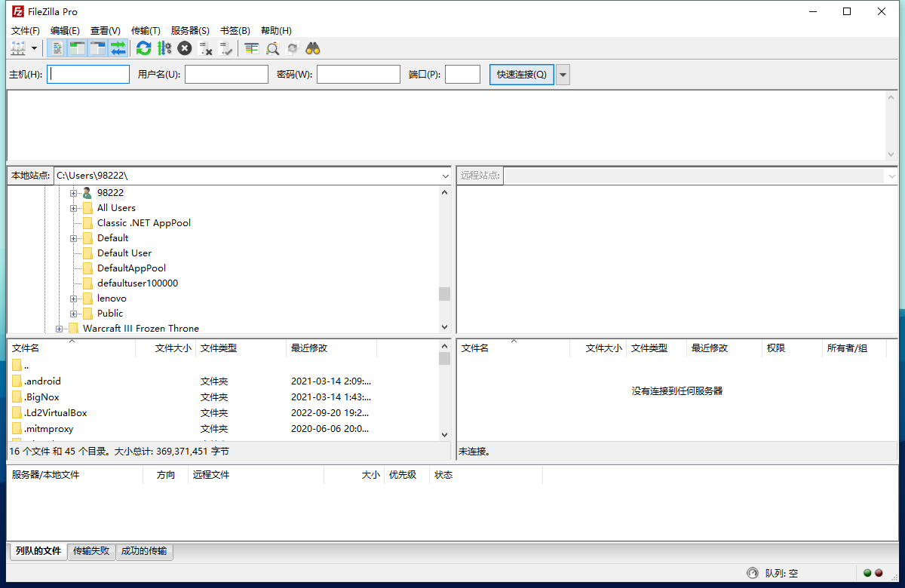The height and width of the screenshot is (588, 905).
Task: Open the Site Manager dropdown arrow
Action: 35,48
